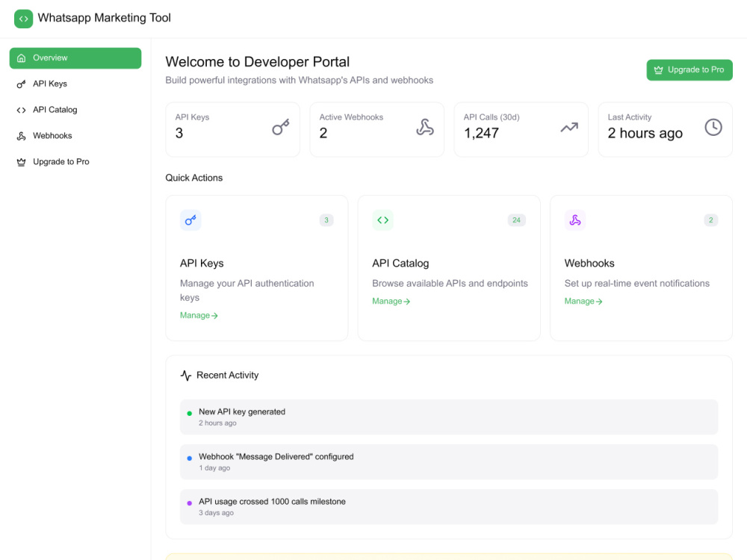Click the blue dot beside Webhook Message Delivered entry
The image size is (747, 560).
coord(189,458)
